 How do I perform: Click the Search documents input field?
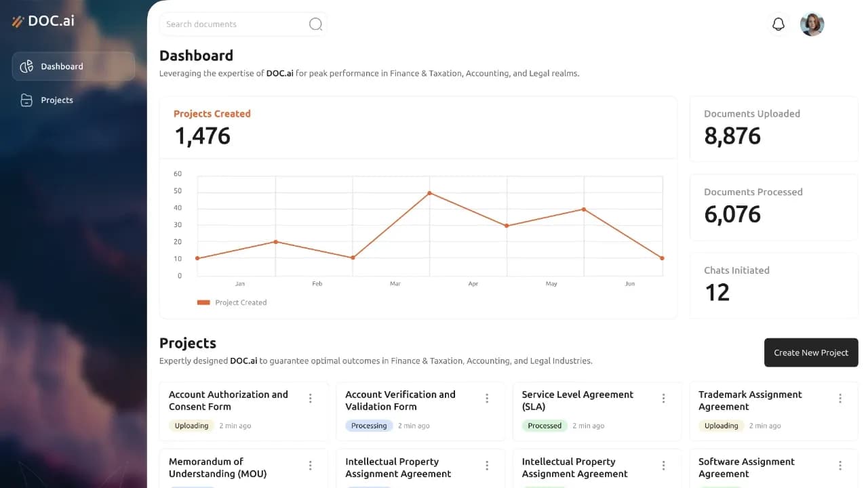pyautogui.click(x=243, y=24)
